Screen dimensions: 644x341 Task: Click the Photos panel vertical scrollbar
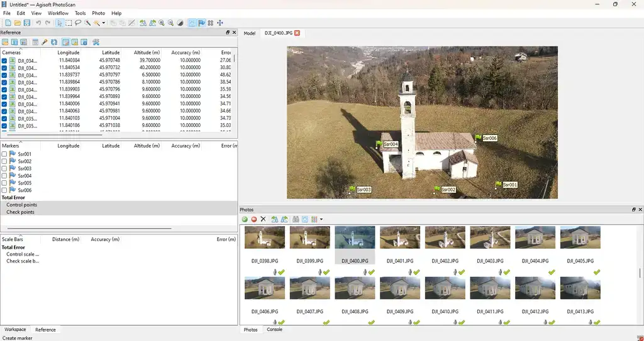[640, 273]
